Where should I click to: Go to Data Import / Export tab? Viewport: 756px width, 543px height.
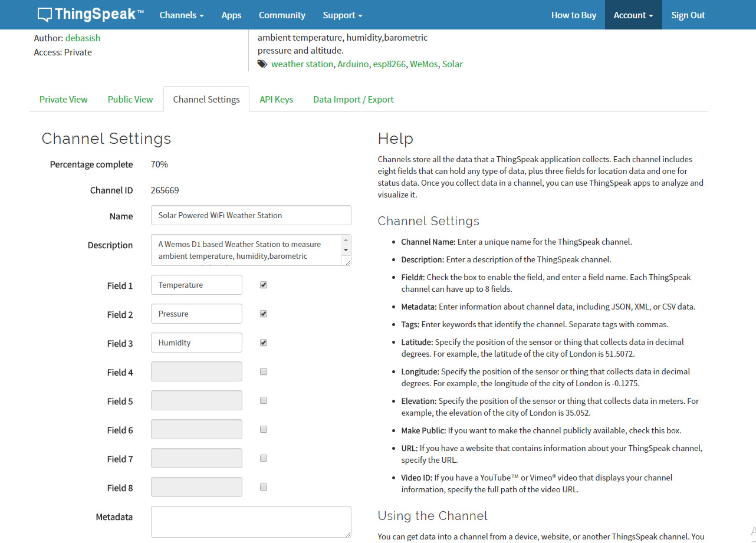click(x=353, y=100)
